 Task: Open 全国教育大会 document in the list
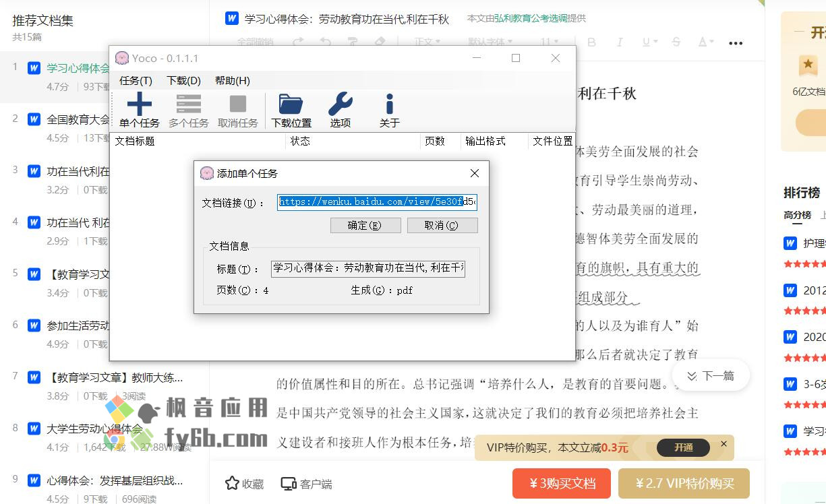pos(78,120)
